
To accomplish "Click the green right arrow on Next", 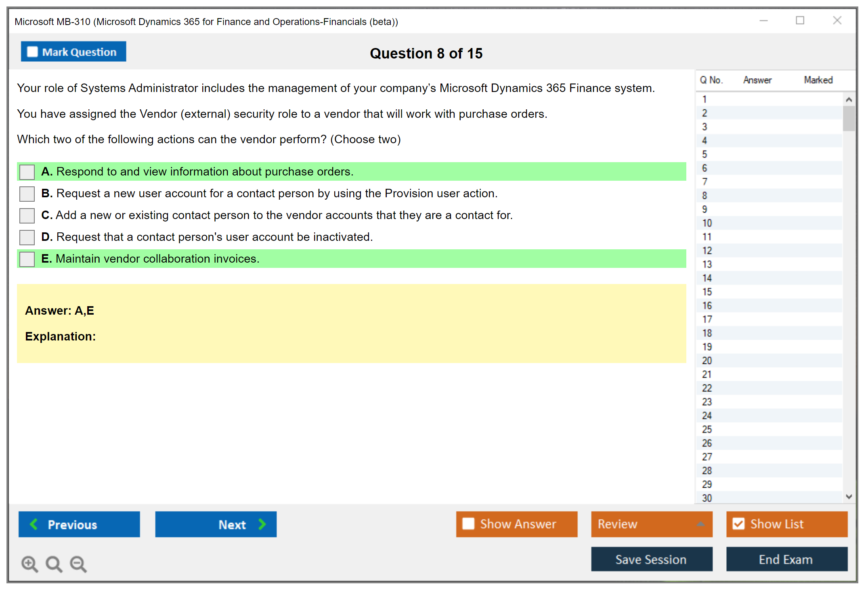I will pyautogui.click(x=262, y=524).
